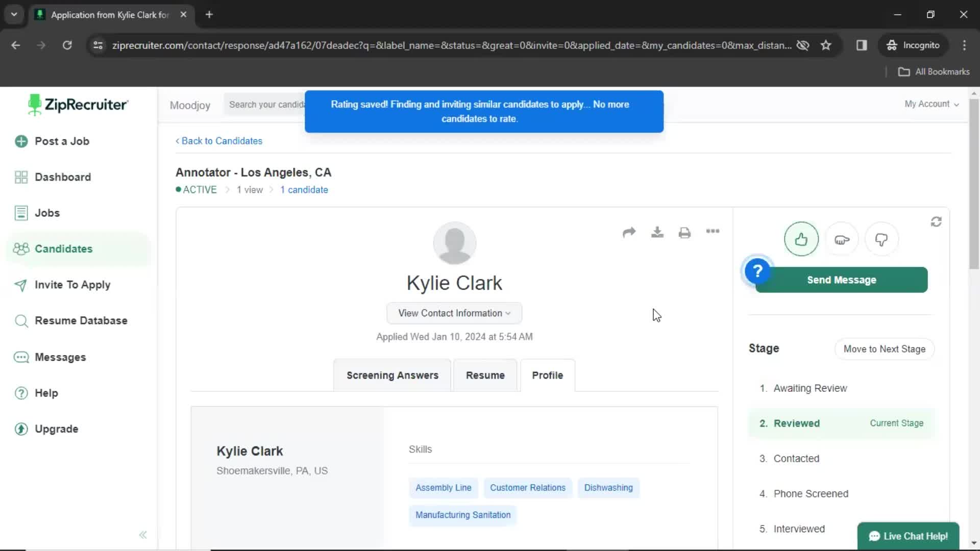Go back in browser history

coord(16,45)
